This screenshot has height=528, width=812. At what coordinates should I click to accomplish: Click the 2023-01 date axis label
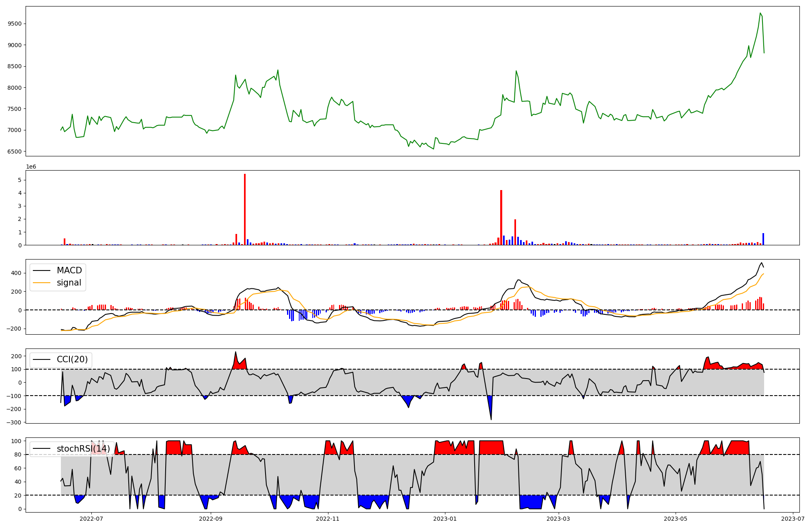coord(445,519)
